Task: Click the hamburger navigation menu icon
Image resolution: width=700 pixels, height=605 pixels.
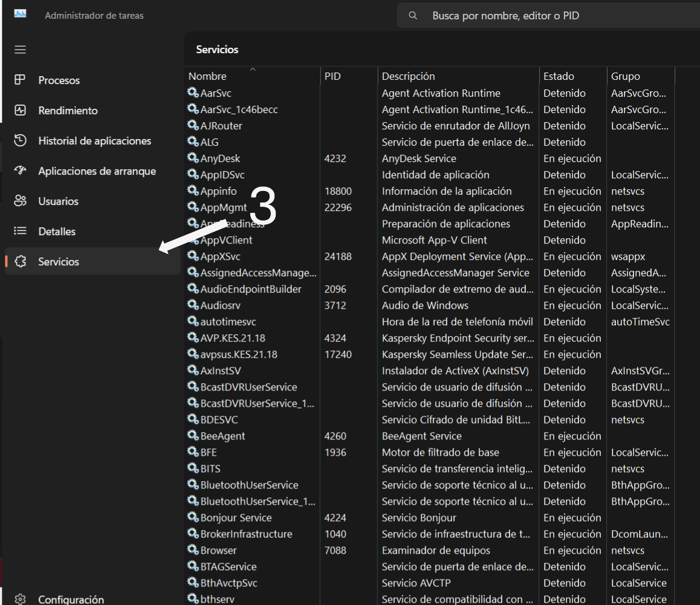Action: click(21, 50)
